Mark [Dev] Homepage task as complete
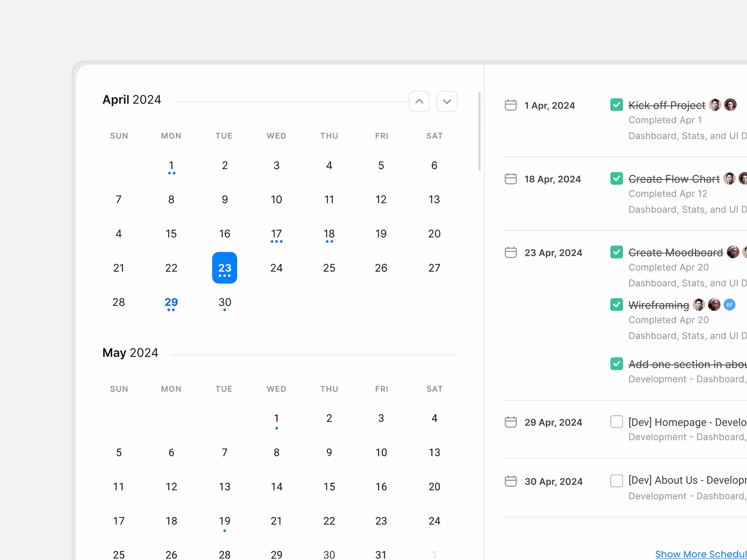 (x=616, y=422)
